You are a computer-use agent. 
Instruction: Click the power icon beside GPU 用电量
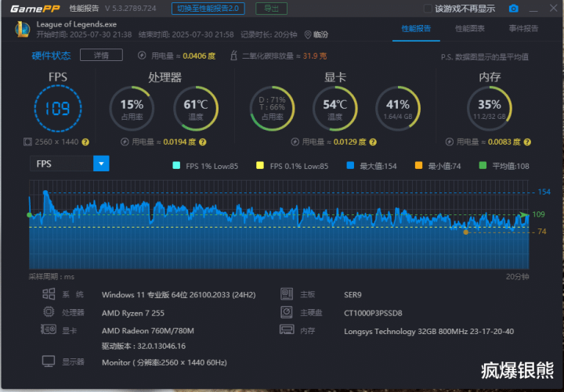click(x=295, y=142)
